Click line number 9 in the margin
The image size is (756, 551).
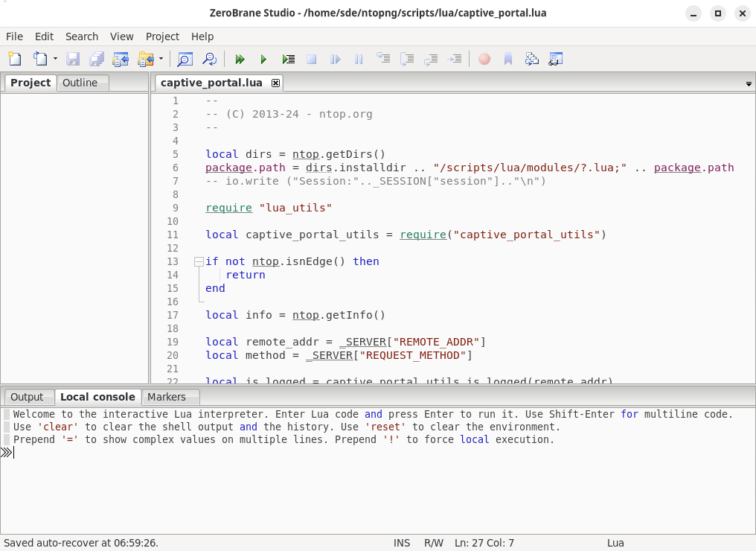(176, 208)
